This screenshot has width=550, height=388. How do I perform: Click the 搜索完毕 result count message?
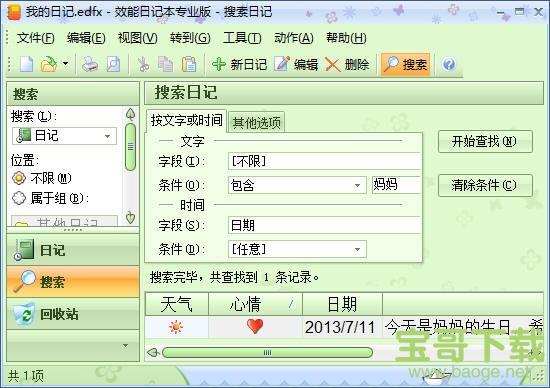(x=234, y=277)
